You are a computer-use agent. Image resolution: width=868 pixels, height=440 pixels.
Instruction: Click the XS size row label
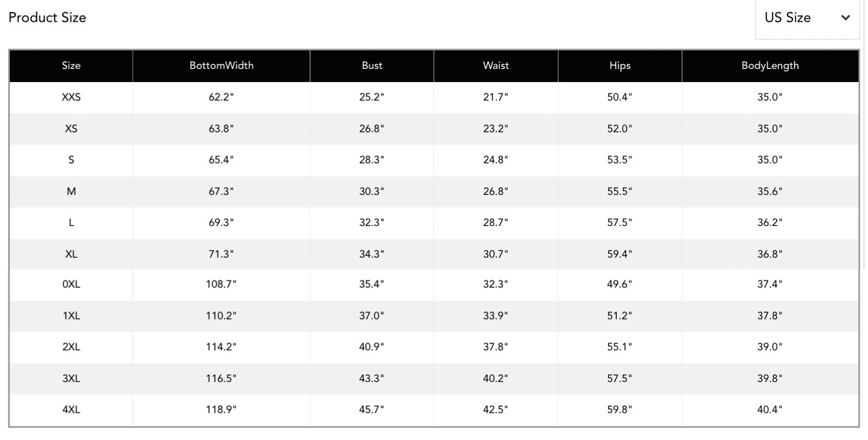click(71, 129)
